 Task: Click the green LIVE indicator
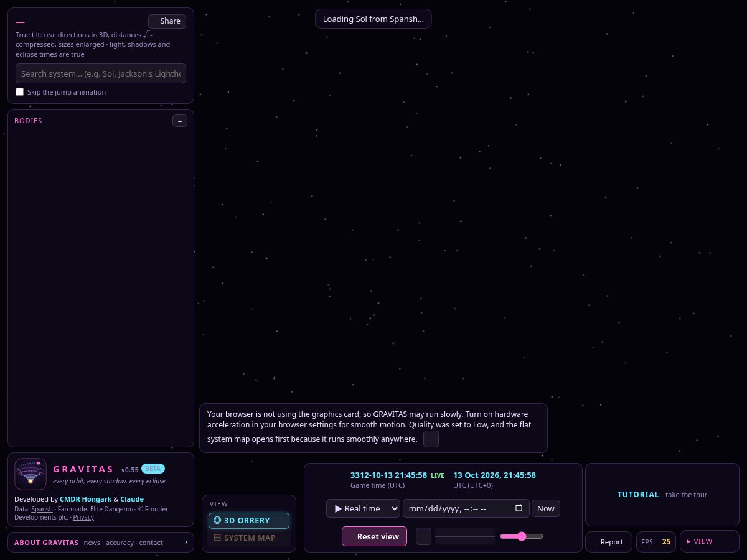coord(438,475)
